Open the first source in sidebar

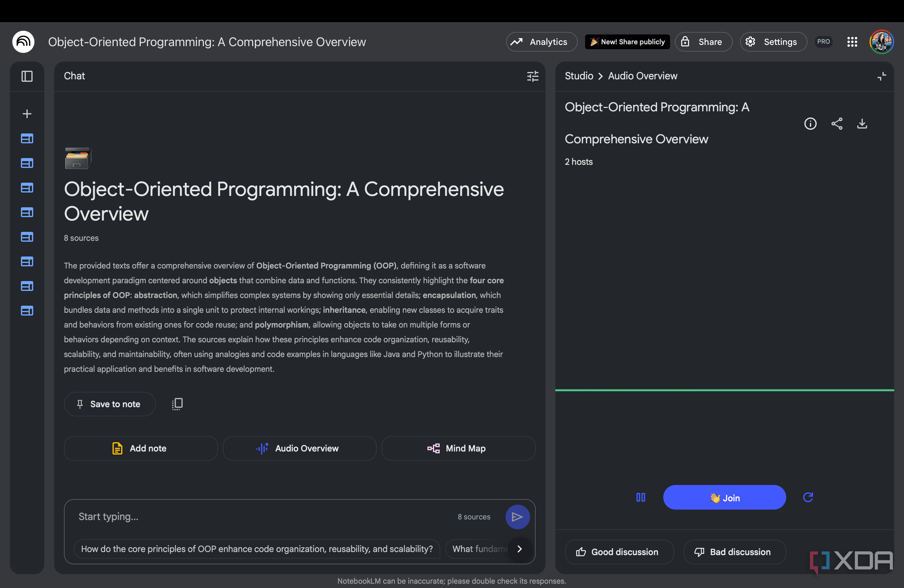coord(27,139)
